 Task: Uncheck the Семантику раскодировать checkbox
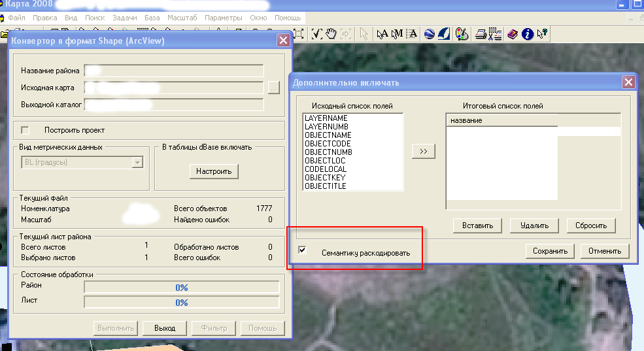[x=302, y=250]
